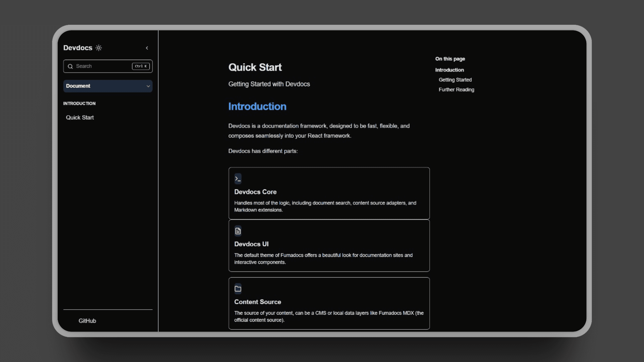Select Quick Start in the sidebar
This screenshot has width=644, height=362.
coord(79,117)
